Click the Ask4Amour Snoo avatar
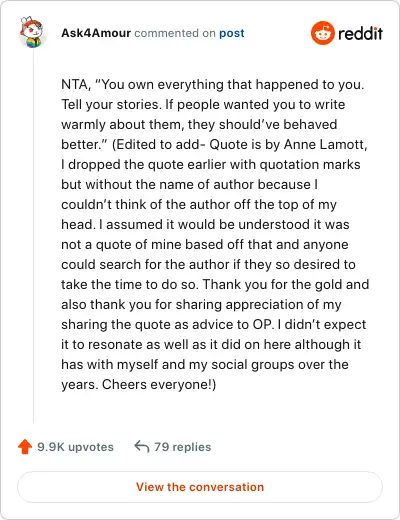Image resolution: width=400 pixels, height=520 pixels. tap(31, 32)
